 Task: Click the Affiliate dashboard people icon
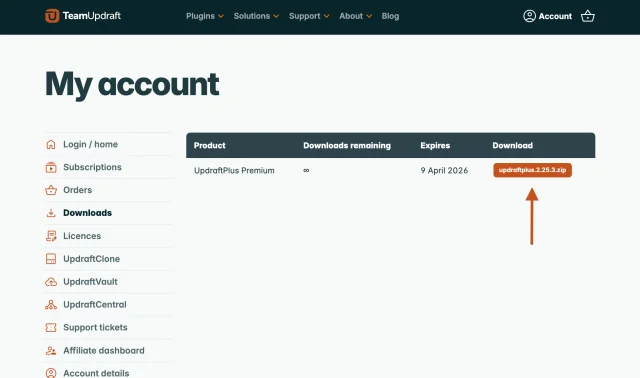pyautogui.click(x=51, y=351)
